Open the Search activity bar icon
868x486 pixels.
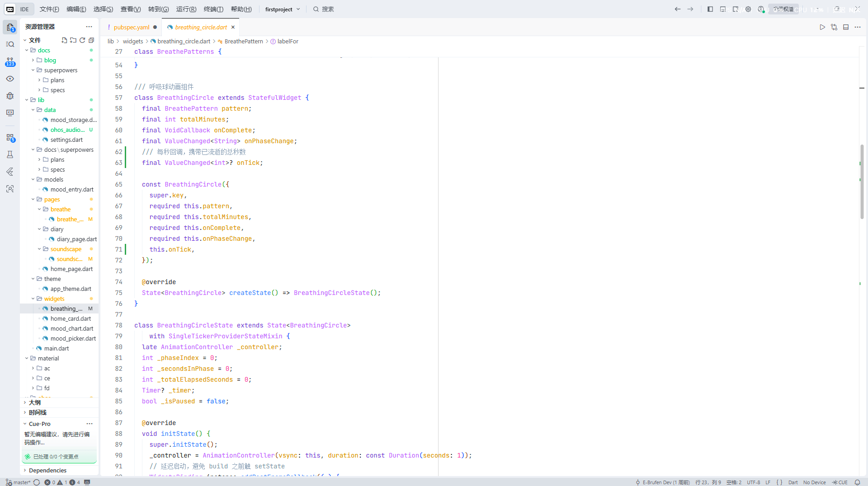(x=10, y=44)
